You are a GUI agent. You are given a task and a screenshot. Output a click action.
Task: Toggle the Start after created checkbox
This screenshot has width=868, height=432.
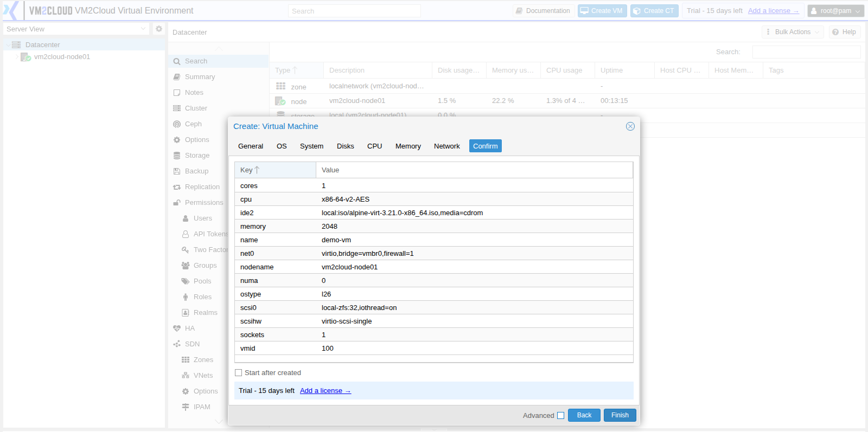238,373
